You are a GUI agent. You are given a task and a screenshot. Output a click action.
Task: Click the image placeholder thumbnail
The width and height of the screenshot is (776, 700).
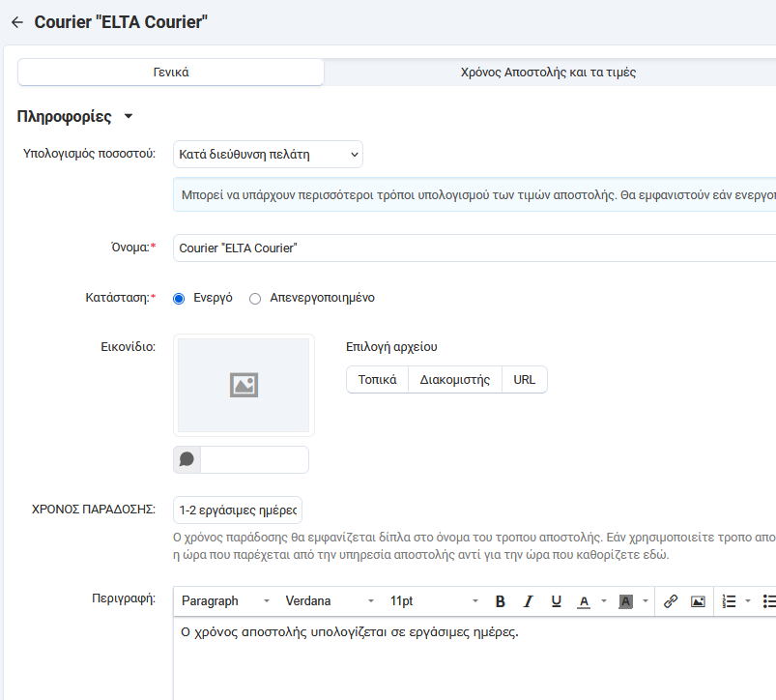(x=244, y=385)
